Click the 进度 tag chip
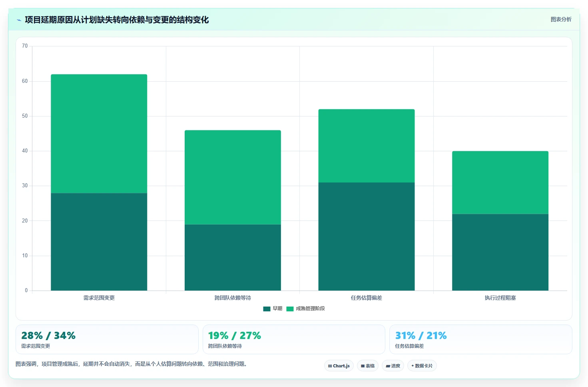This screenshot has width=588, height=387. [x=393, y=366]
